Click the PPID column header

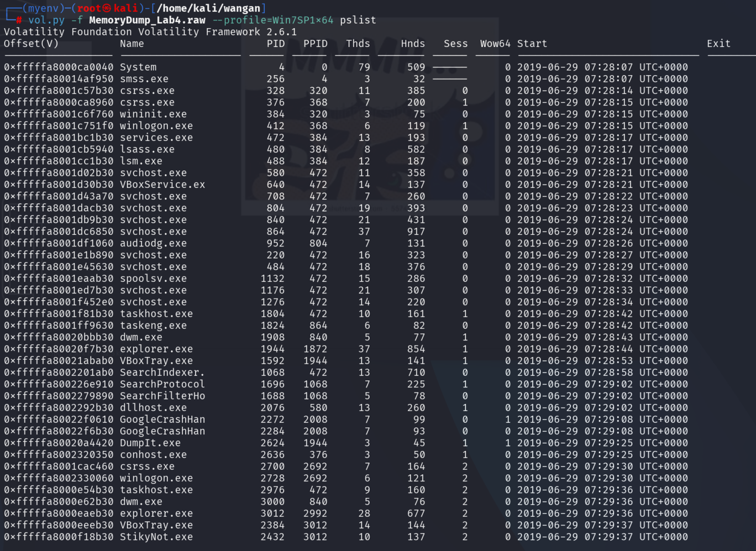(315, 44)
